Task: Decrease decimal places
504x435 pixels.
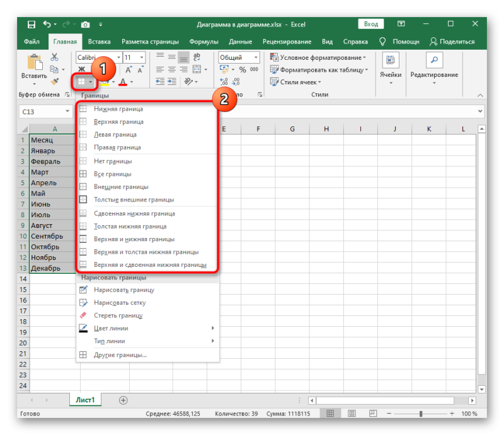Action: tap(236, 82)
